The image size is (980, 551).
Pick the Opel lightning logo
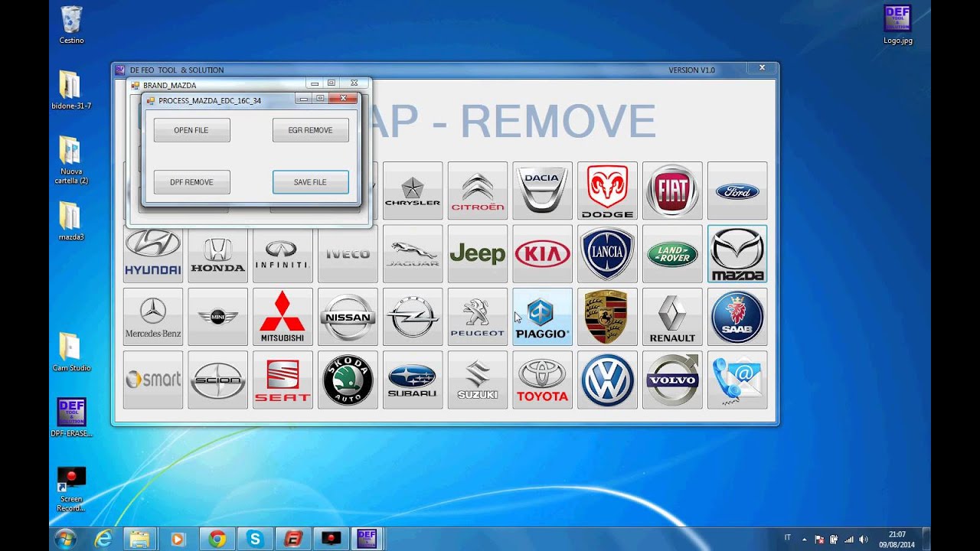[413, 317]
